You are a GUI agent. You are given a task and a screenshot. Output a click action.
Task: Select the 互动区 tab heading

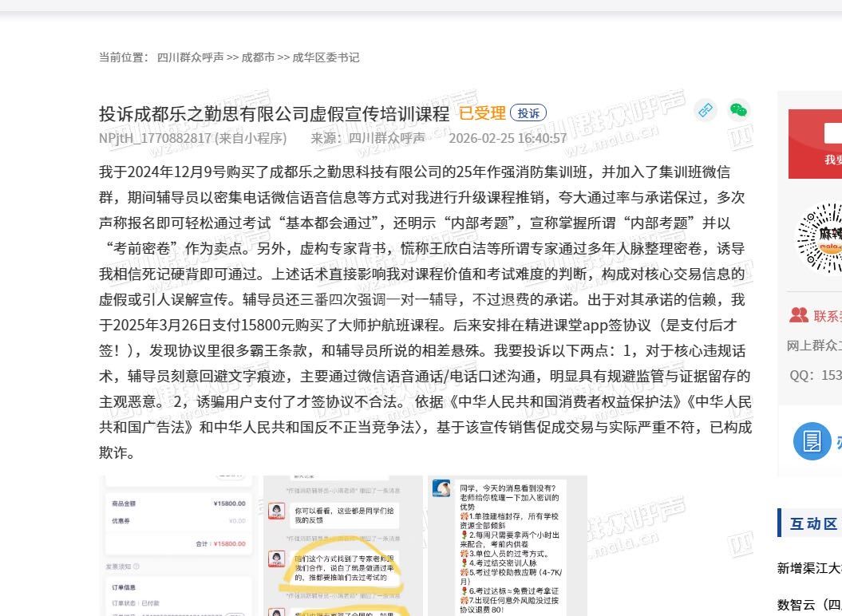[x=813, y=523]
